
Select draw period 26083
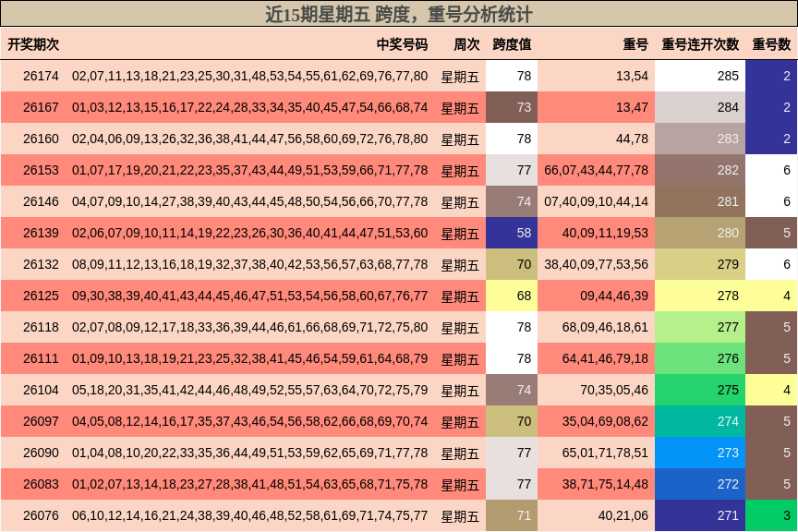pyautogui.click(x=41, y=485)
